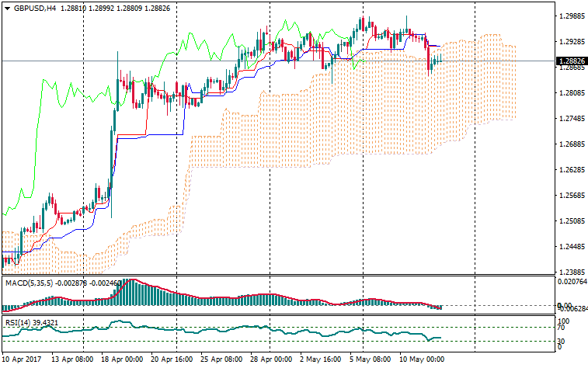Select the 18 Apr 00:00 time label

[122, 360]
